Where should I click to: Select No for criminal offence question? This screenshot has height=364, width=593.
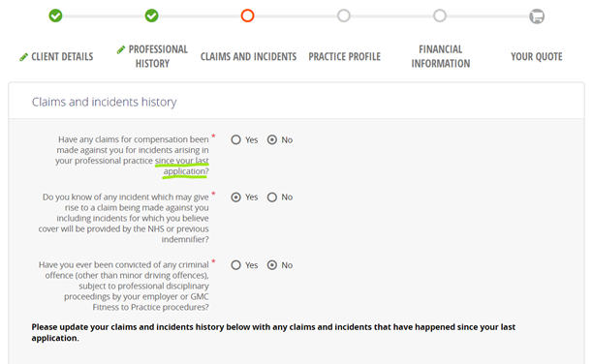(272, 265)
